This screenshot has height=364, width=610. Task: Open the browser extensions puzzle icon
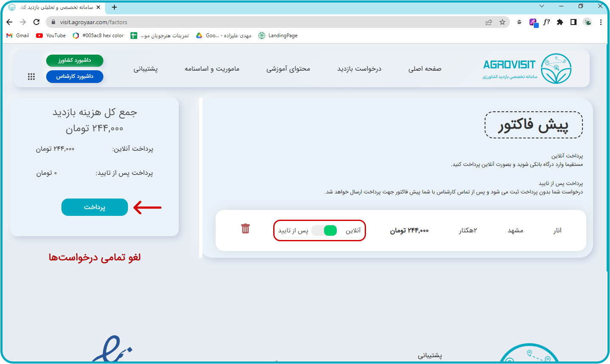tap(560, 22)
